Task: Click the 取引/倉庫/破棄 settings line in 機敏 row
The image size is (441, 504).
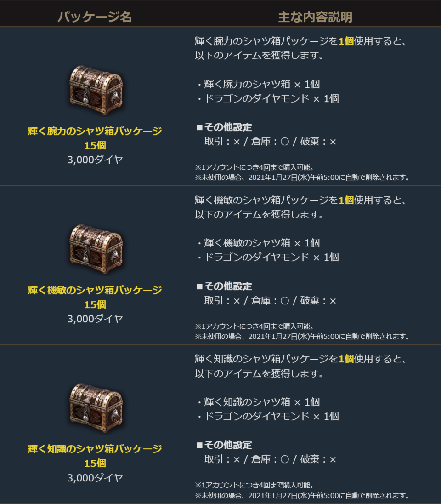Action: [x=270, y=301]
